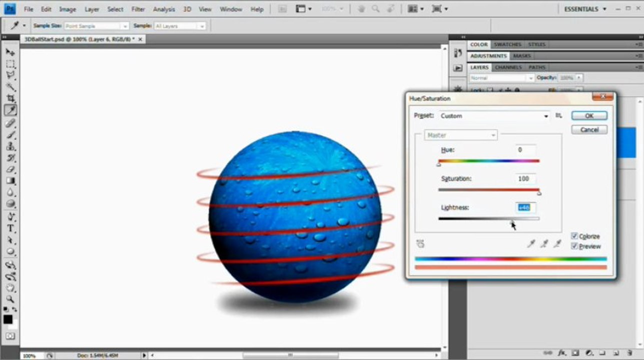This screenshot has height=360, width=644.
Task: Select the History Brush tool
Action: point(10,158)
